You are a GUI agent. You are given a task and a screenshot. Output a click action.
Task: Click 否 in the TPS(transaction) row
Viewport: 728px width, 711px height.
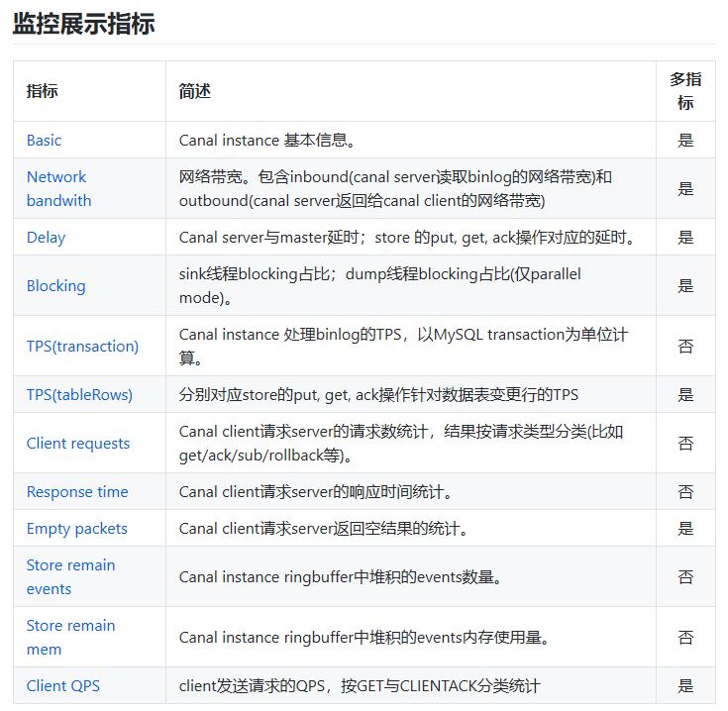[685, 347]
